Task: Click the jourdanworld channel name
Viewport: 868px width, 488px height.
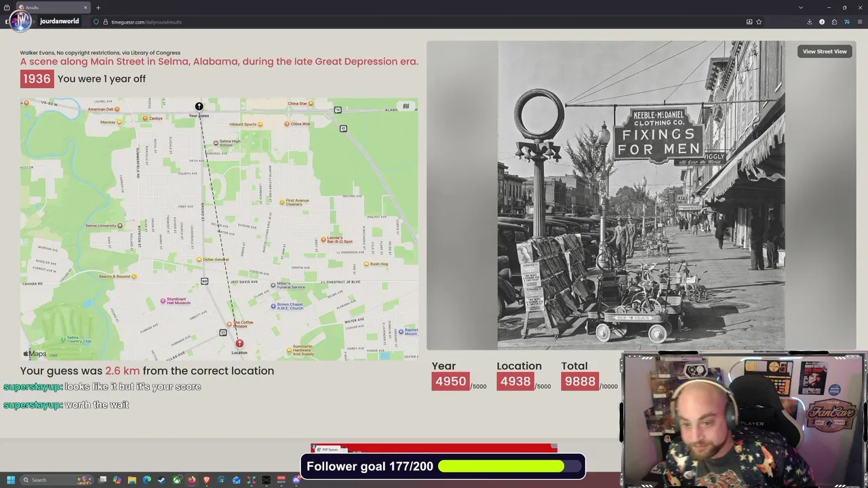Action: (x=59, y=21)
